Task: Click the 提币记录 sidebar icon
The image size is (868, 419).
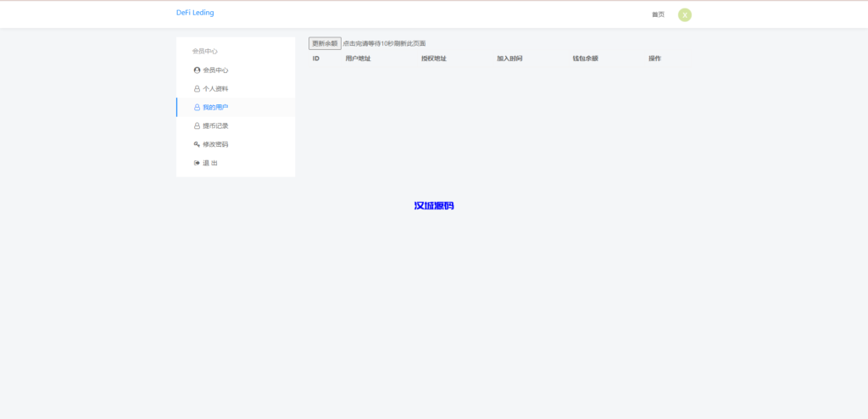Action: [x=197, y=126]
